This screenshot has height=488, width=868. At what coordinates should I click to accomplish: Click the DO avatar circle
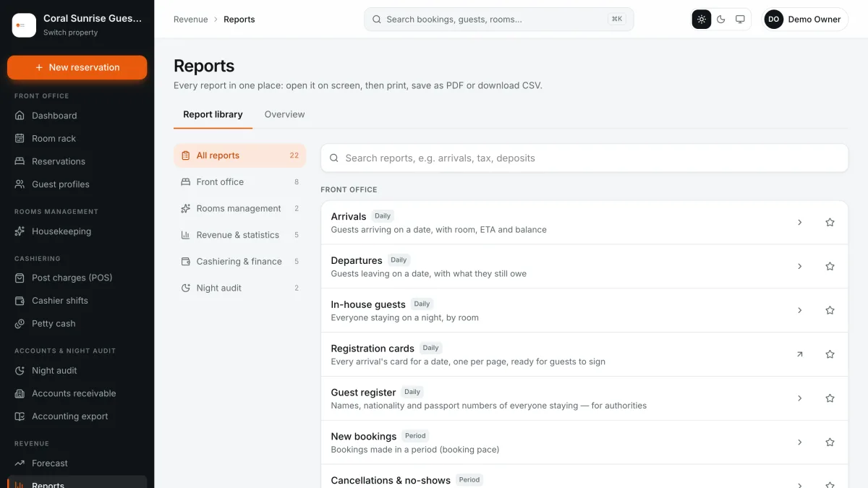[x=774, y=20]
